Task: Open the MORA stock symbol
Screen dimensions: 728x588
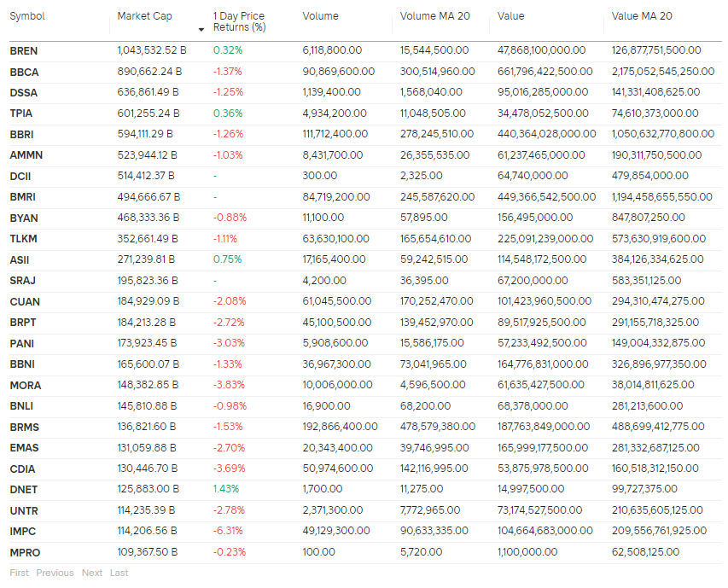Action: pyautogui.click(x=26, y=385)
